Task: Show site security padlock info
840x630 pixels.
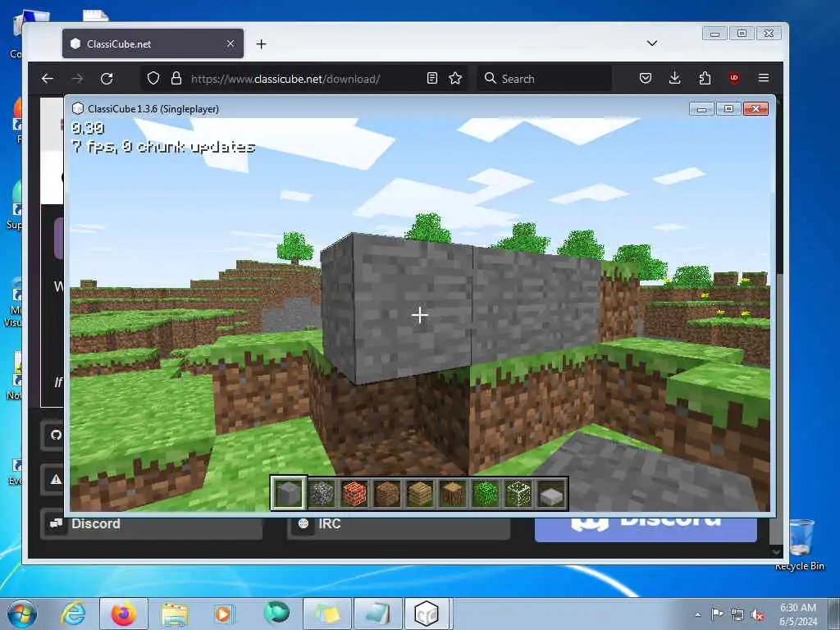Action: [x=176, y=79]
